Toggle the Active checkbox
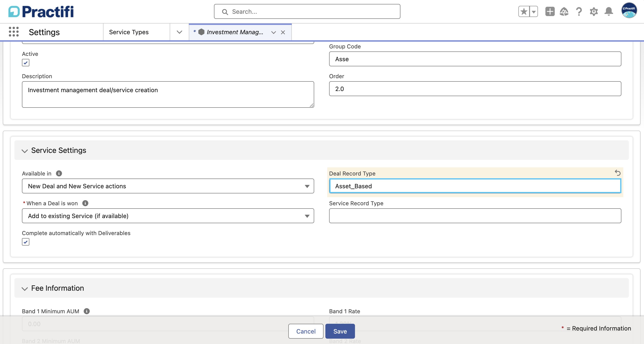The height and width of the screenshot is (344, 644). tap(25, 62)
